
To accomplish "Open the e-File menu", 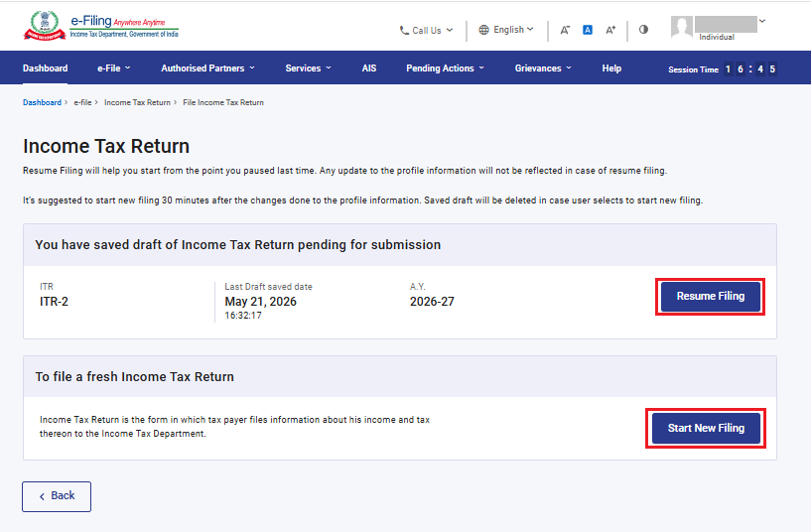I will click(114, 68).
